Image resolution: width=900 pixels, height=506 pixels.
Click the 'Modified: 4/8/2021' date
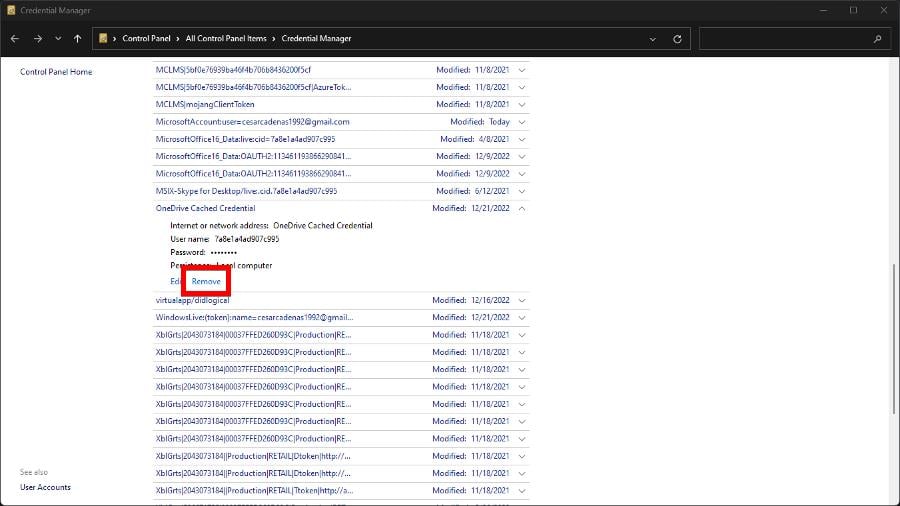(x=475, y=139)
